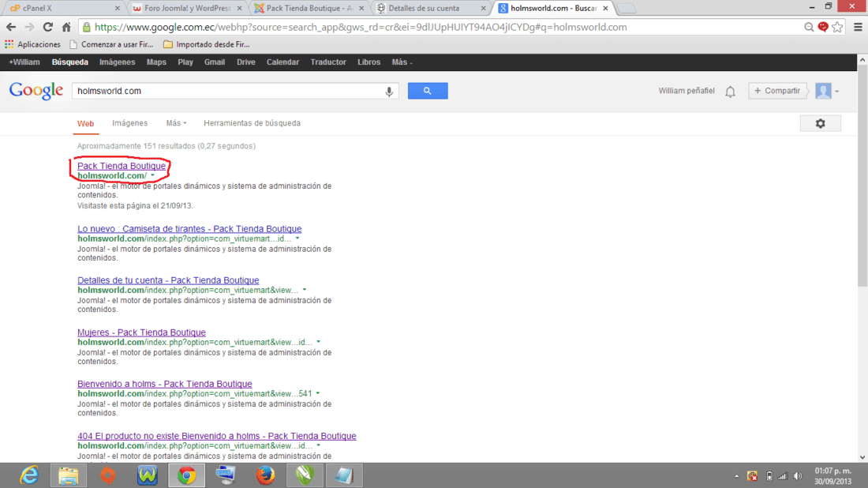The height and width of the screenshot is (488, 868).
Task: Click the page vertical scrollbar thumb
Action: 862,176
